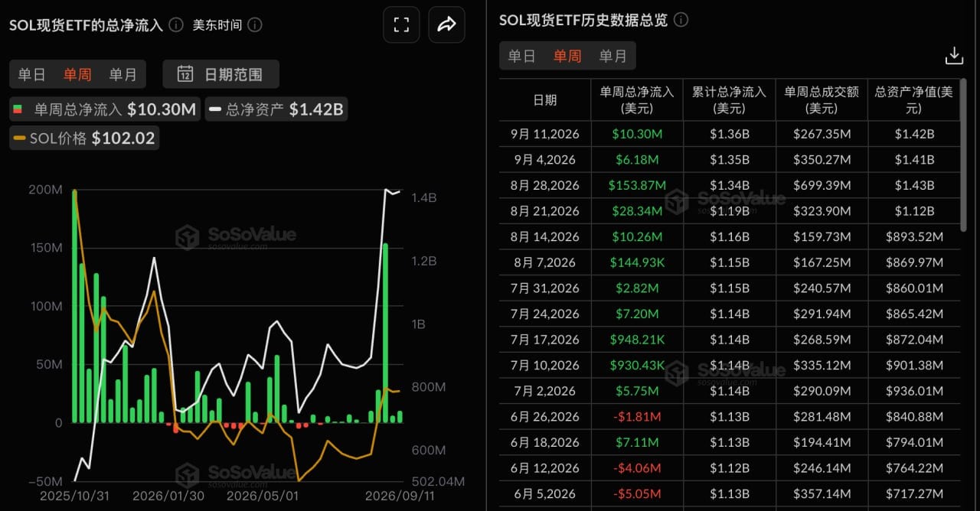Click calendar icon in 日期范围 button
The width and height of the screenshot is (980, 511).
tap(185, 74)
